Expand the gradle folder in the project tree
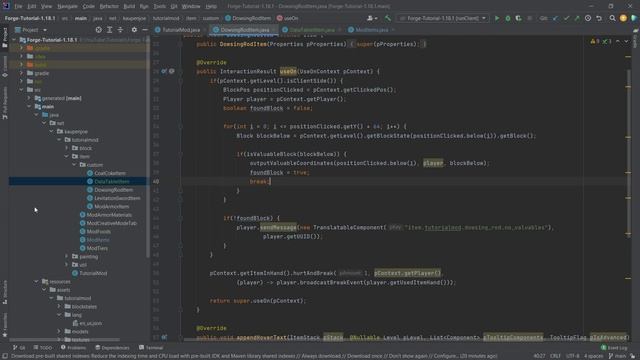 [22, 73]
